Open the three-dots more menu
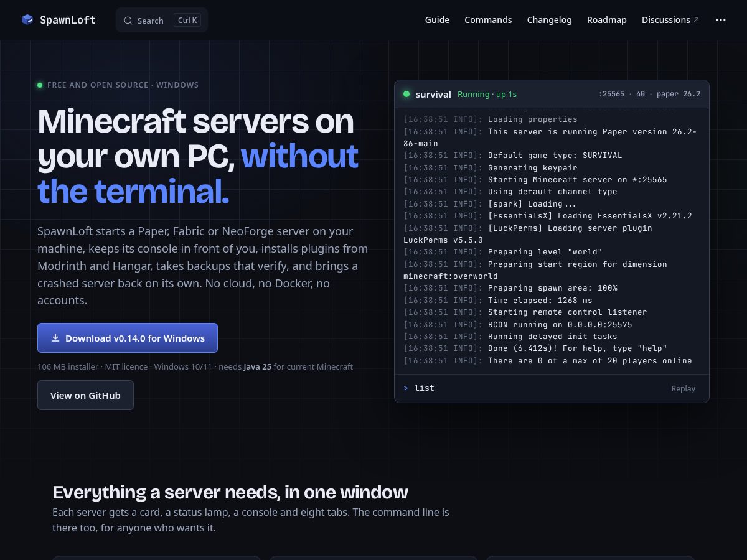This screenshot has width=747, height=560. click(x=721, y=20)
